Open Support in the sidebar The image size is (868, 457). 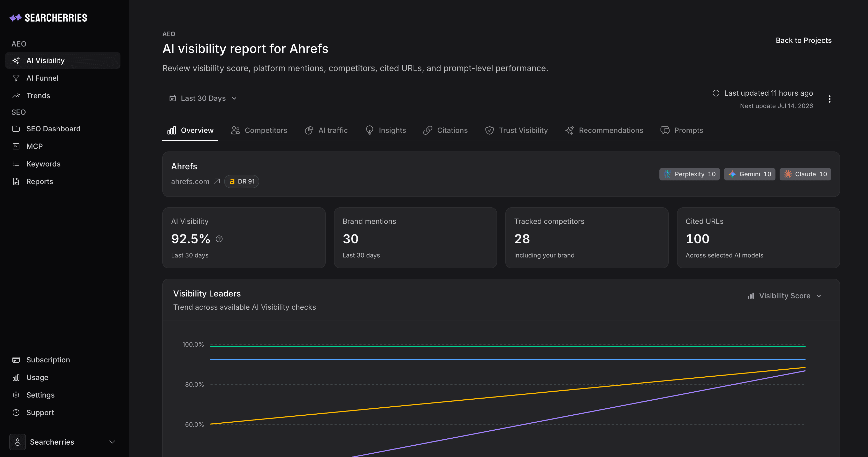[63, 413]
